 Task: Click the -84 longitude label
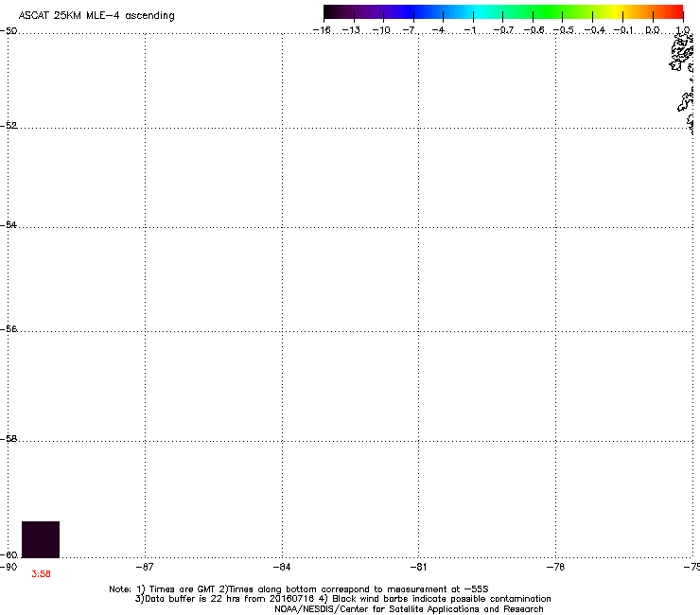pos(282,567)
